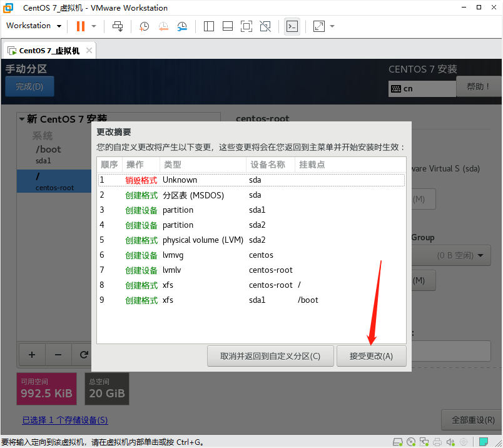Click the 总空间 20 GiB box
This screenshot has height=448, width=503.
107,389
